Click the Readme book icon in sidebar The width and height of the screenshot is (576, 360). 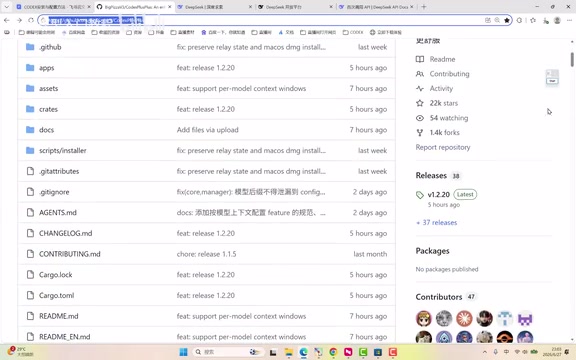tap(420, 59)
